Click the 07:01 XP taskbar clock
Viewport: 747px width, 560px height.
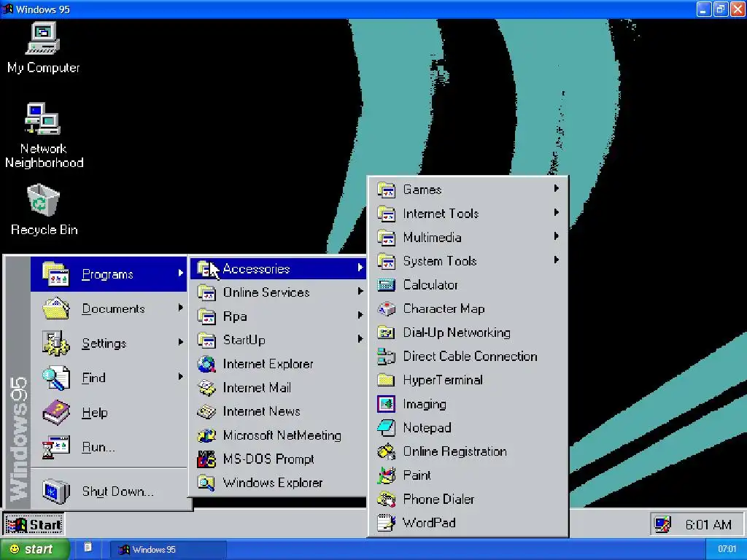727,550
